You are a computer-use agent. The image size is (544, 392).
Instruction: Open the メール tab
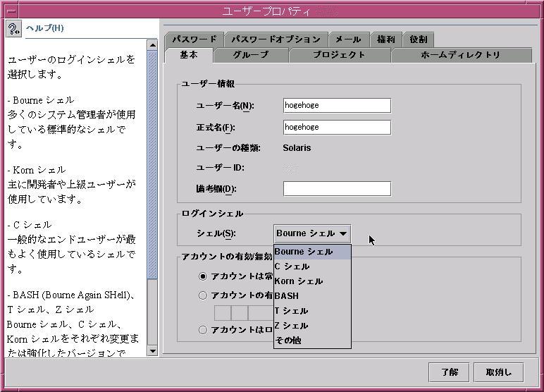pyautogui.click(x=347, y=39)
